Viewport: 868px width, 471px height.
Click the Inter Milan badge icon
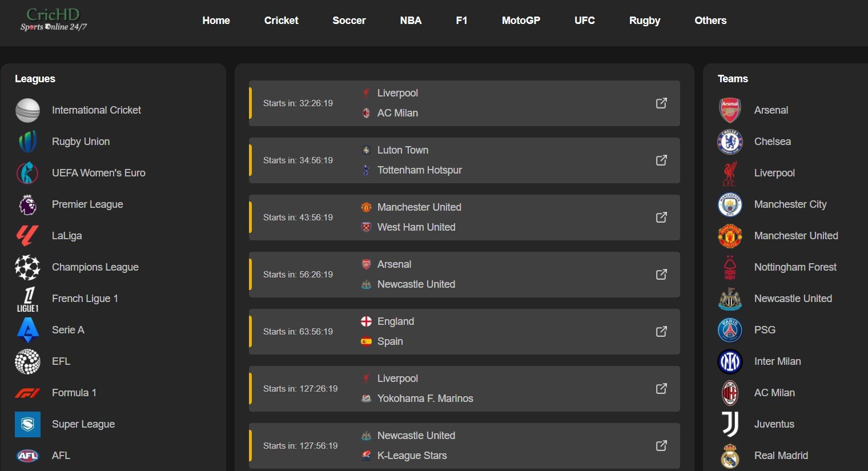pyautogui.click(x=730, y=361)
